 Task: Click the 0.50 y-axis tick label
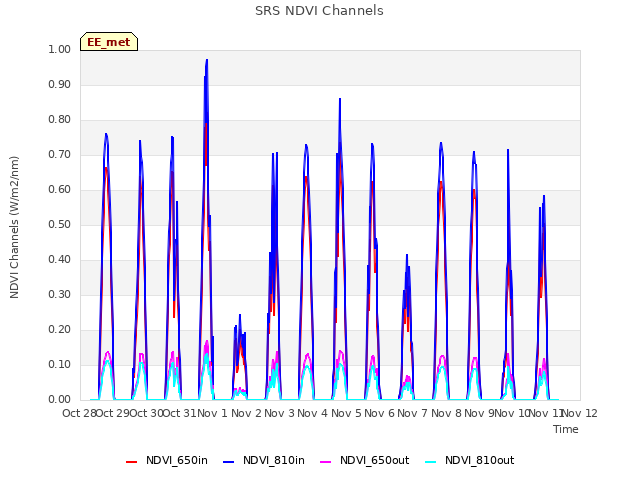coord(60,224)
